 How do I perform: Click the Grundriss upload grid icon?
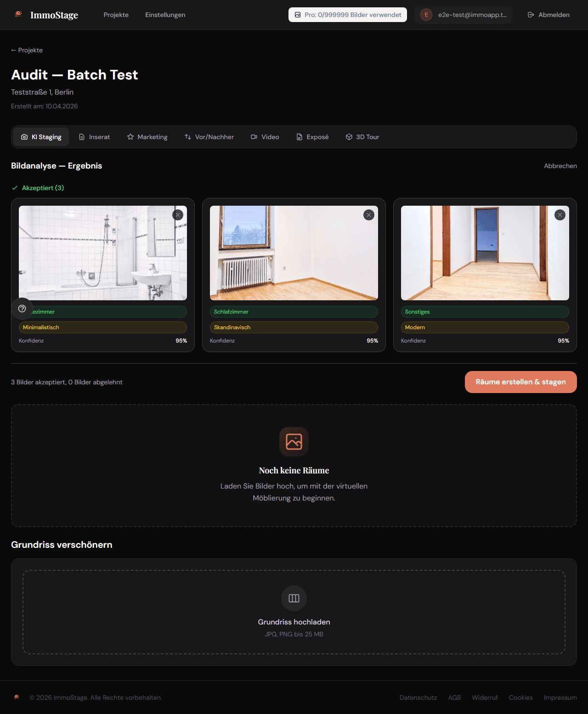coord(294,598)
